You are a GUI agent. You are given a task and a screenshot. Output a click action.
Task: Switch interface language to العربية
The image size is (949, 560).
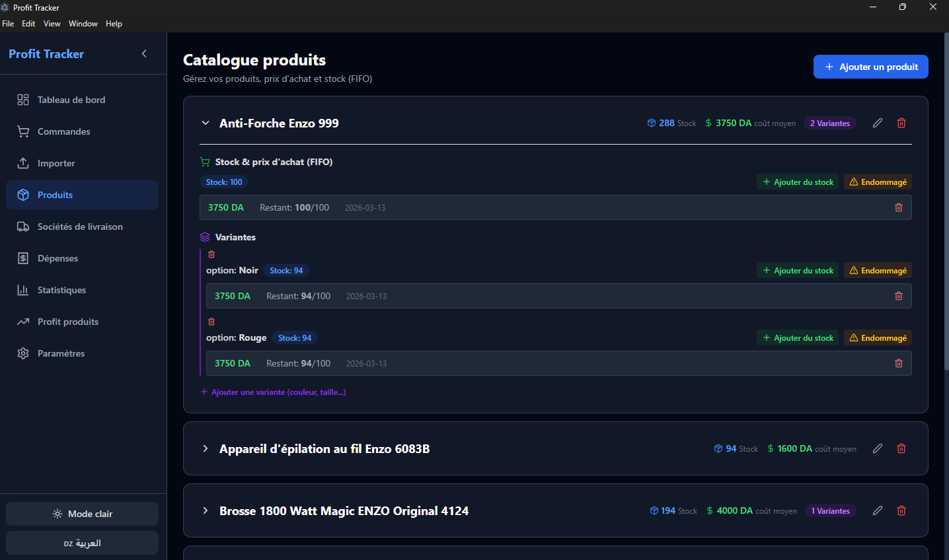point(82,543)
